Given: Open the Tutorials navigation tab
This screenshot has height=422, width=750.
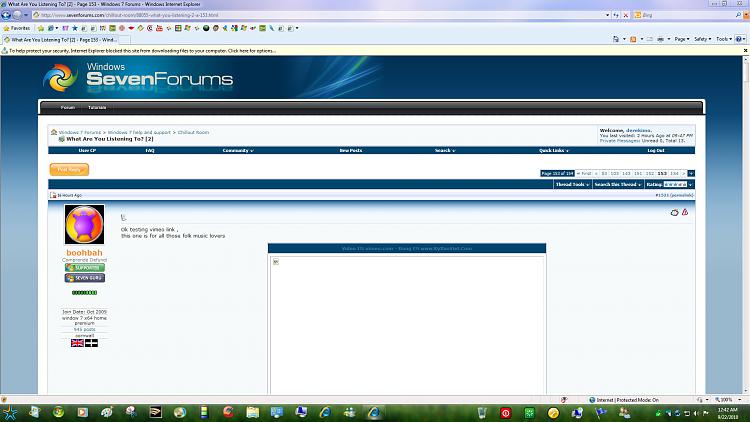Looking at the screenshot, I should (x=97, y=107).
